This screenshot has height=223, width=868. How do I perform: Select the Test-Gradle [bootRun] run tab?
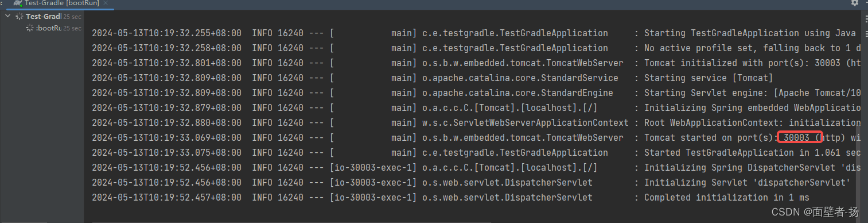57,3
